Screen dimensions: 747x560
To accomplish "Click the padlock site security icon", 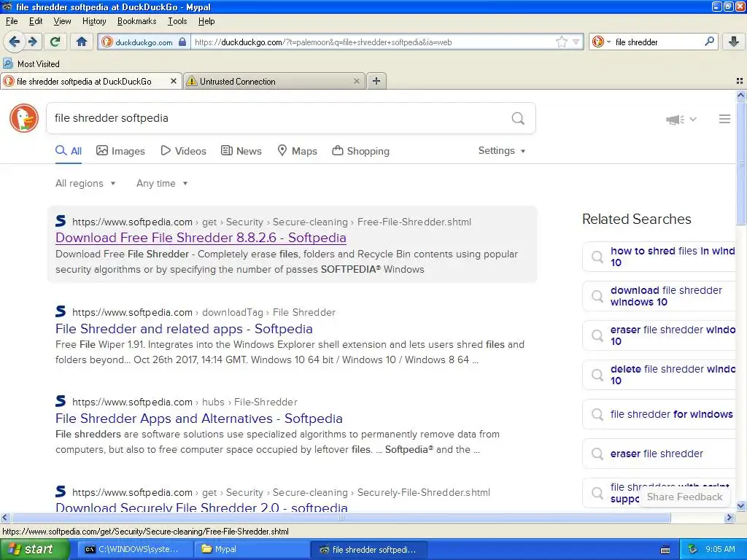I will click(182, 42).
